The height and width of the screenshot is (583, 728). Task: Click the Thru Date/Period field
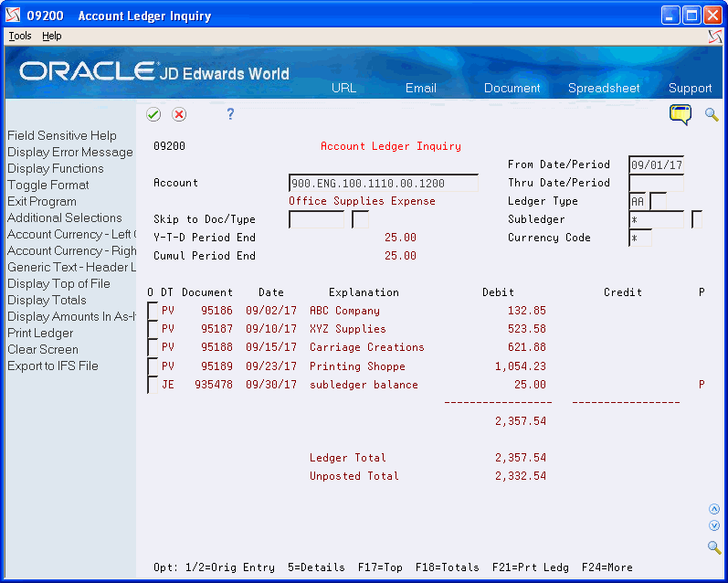click(x=656, y=183)
